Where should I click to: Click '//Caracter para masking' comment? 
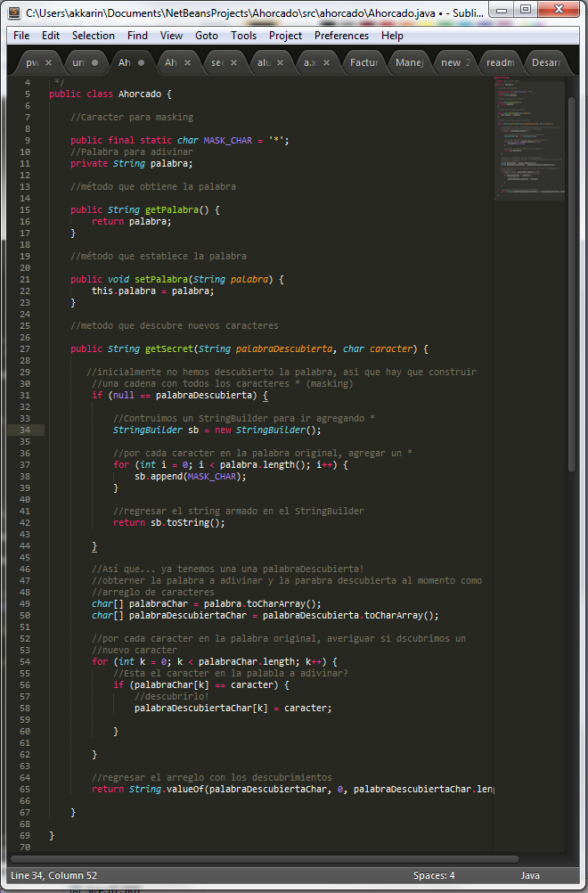132,117
